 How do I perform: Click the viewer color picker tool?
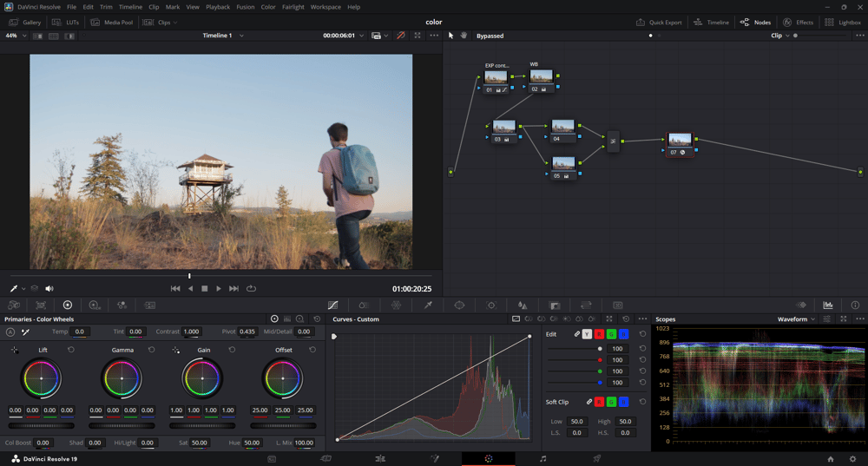click(x=14, y=288)
